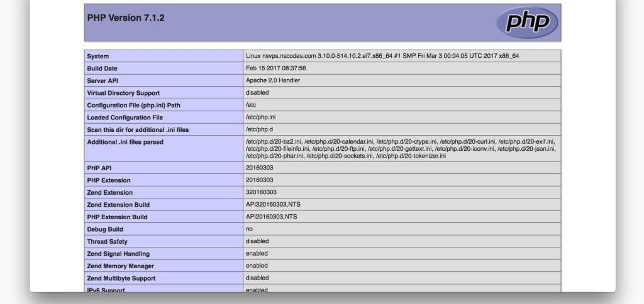Click the Thread Safety label

click(107, 242)
